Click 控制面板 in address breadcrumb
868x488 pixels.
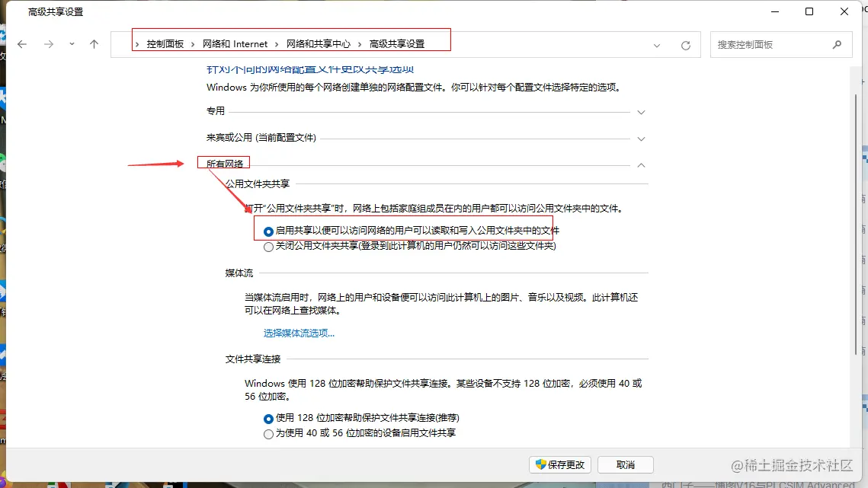click(x=165, y=44)
